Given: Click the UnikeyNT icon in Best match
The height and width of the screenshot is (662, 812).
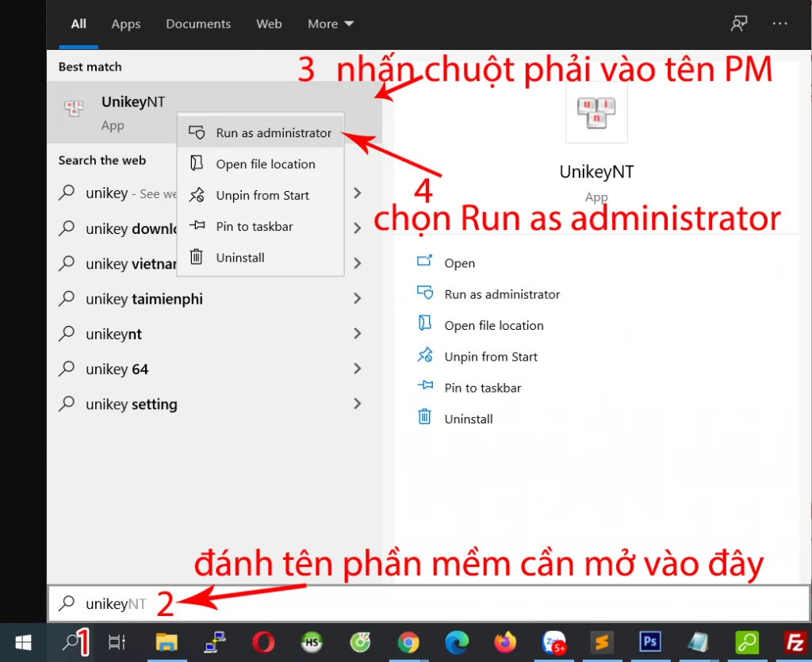Looking at the screenshot, I should coord(74,108).
